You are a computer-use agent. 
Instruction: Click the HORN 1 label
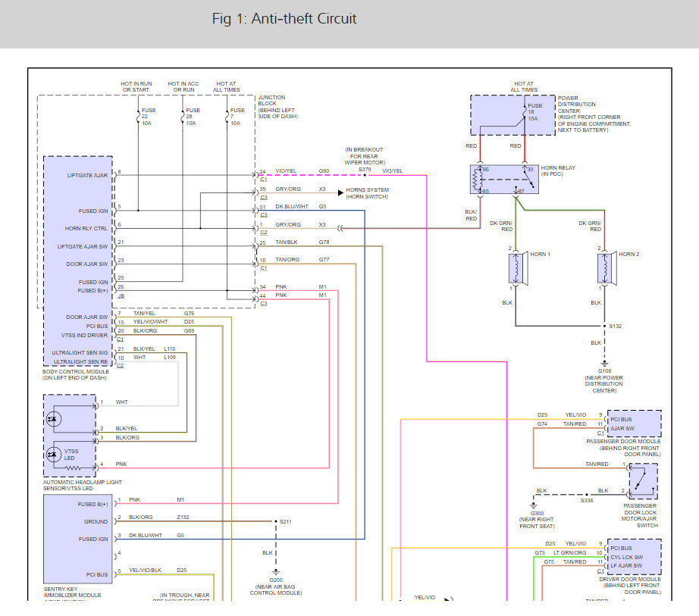click(x=540, y=255)
